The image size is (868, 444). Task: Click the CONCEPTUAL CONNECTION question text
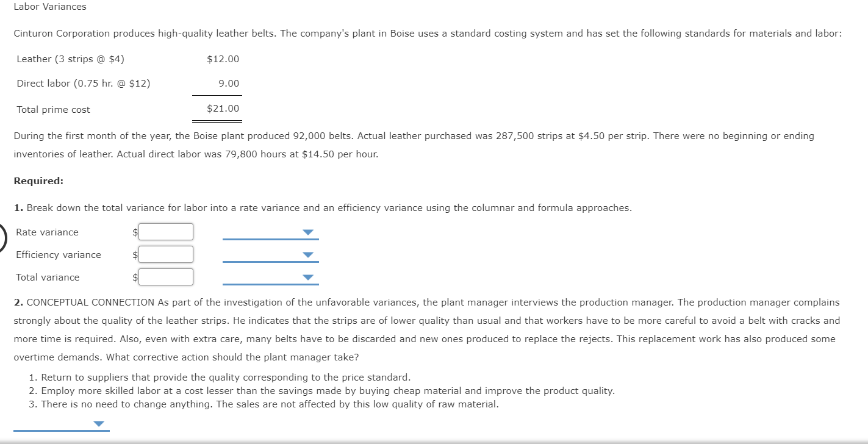[427, 302]
